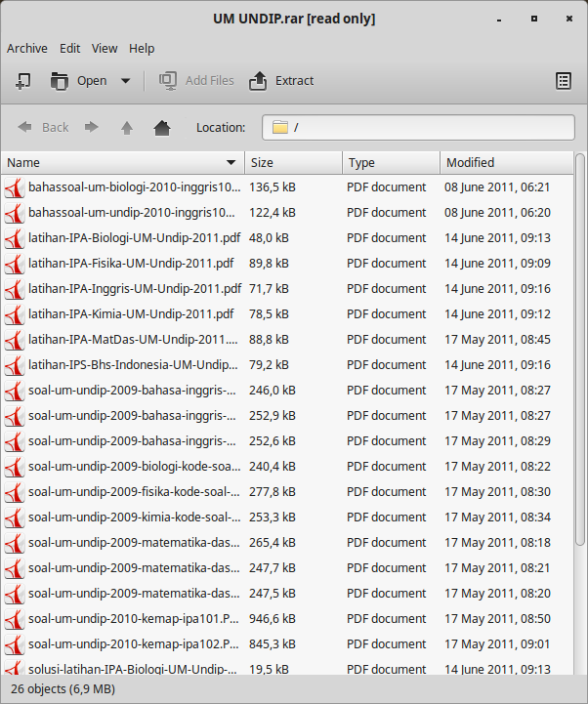
Task: Sort by the Modified column header
Action: click(x=507, y=162)
